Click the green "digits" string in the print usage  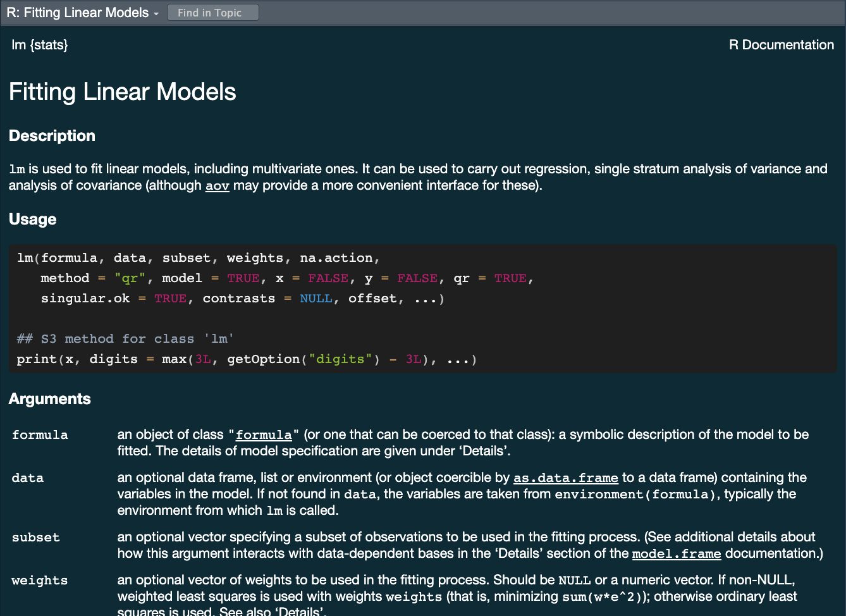point(340,359)
